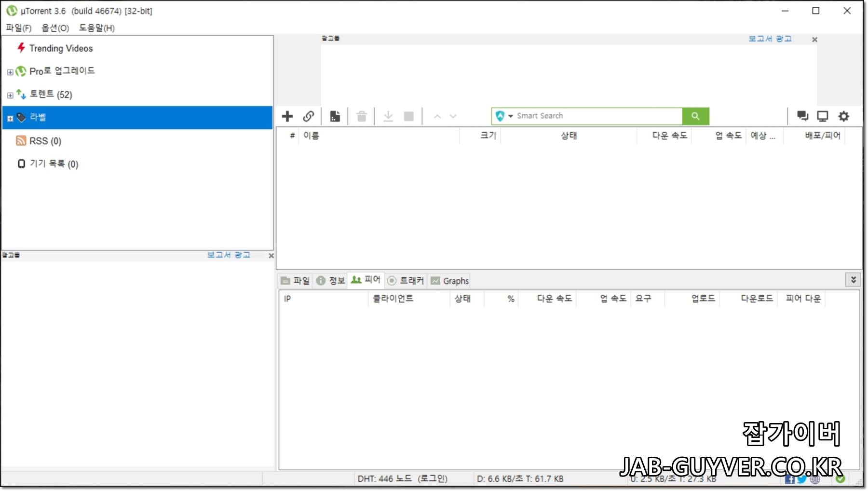Click the blue label tag icon
This screenshot has width=868, height=491.
21,117
